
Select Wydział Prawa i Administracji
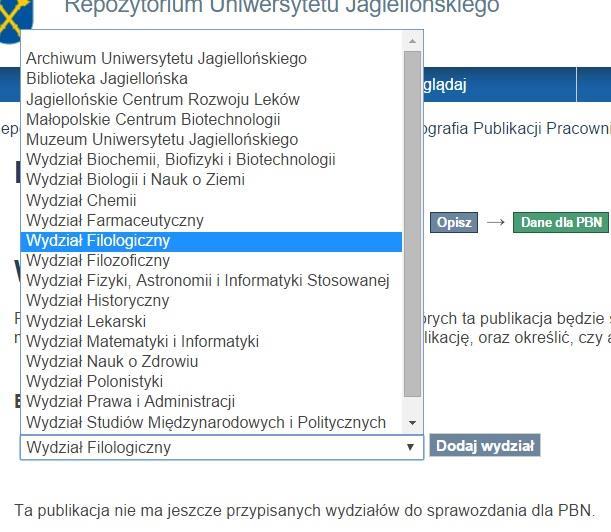(211, 402)
